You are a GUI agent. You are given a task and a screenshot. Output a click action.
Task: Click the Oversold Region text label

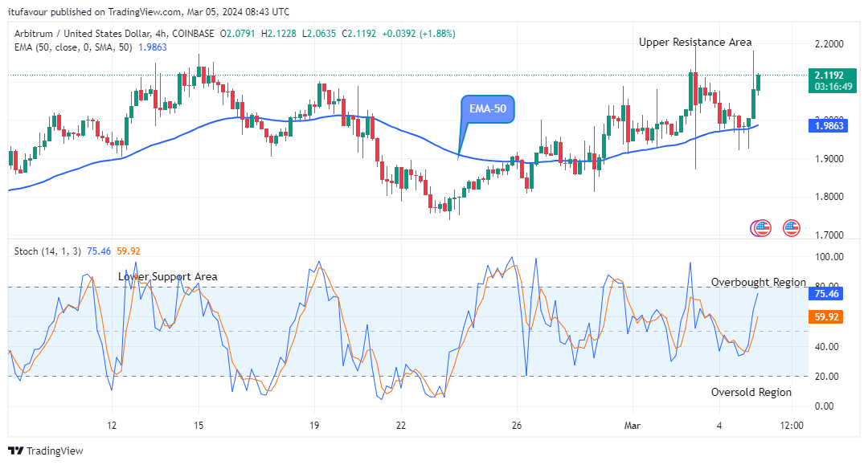pyautogui.click(x=751, y=393)
